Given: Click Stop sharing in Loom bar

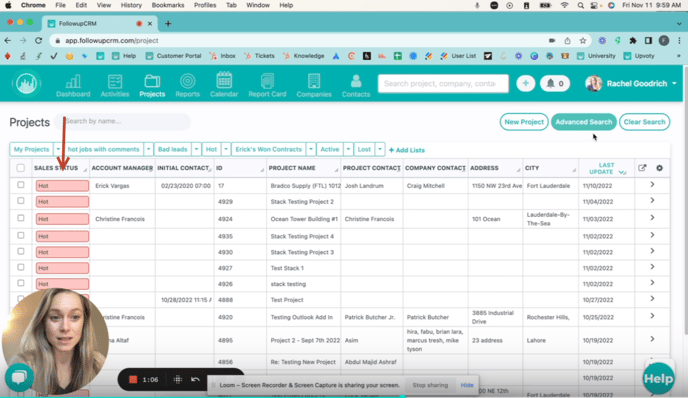Looking at the screenshot, I should point(430,385).
